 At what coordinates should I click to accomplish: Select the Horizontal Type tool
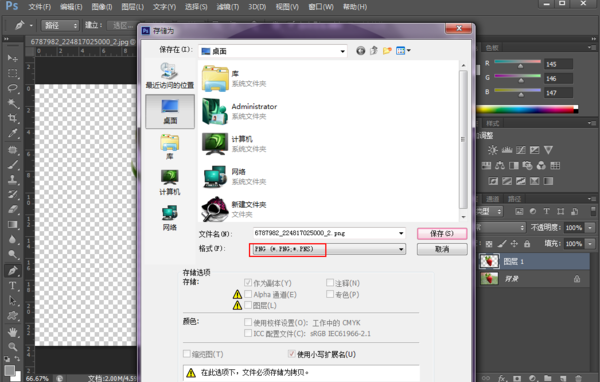tap(13, 286)
